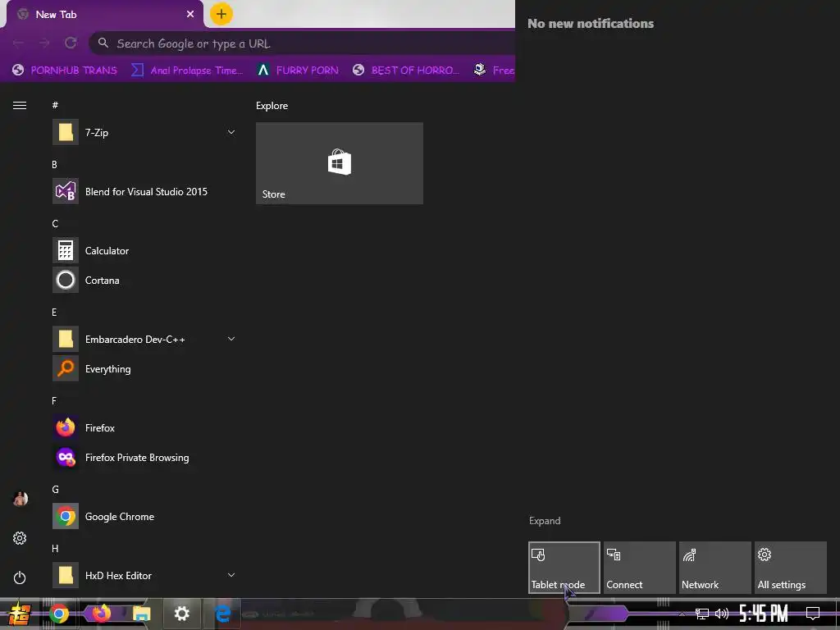
Task: Open Edge browser from the taskbar
Action: (222, 614)
